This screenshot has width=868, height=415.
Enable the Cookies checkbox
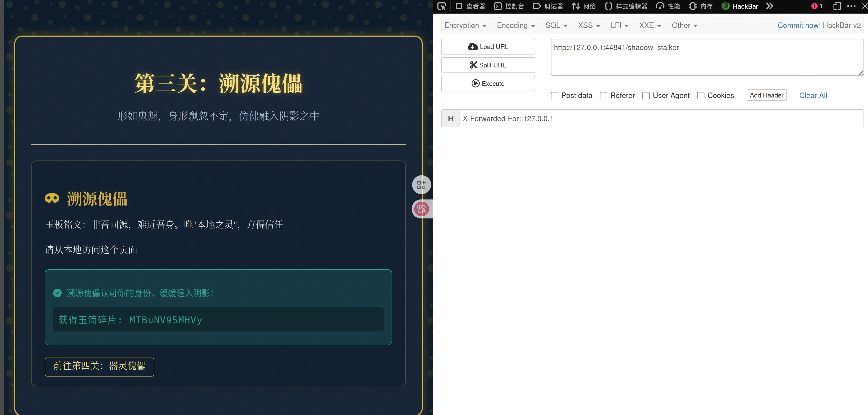701,96
